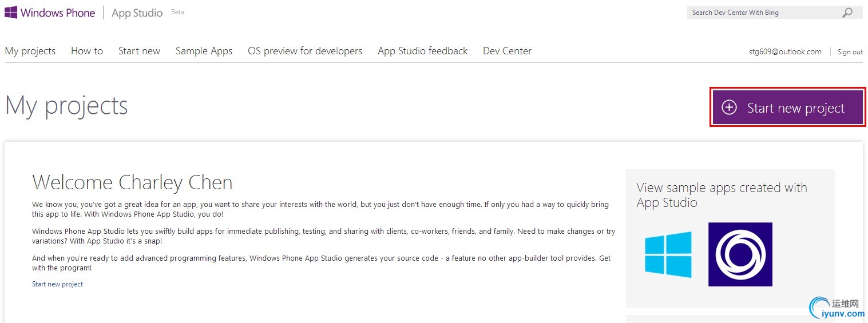Open the Windows logo sample app tile
Viewport: 868px width, 323px height.
coord(668,254)
